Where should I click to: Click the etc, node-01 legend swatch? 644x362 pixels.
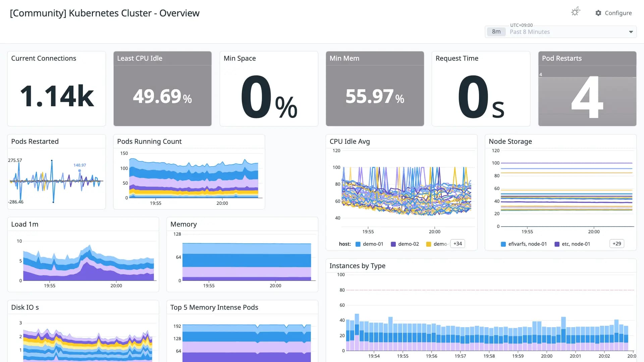(557, 244)
